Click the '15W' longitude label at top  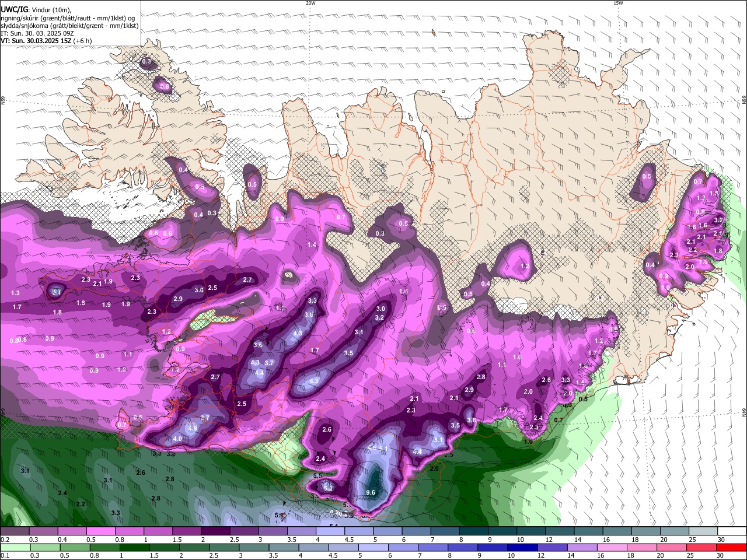(618, 3)
